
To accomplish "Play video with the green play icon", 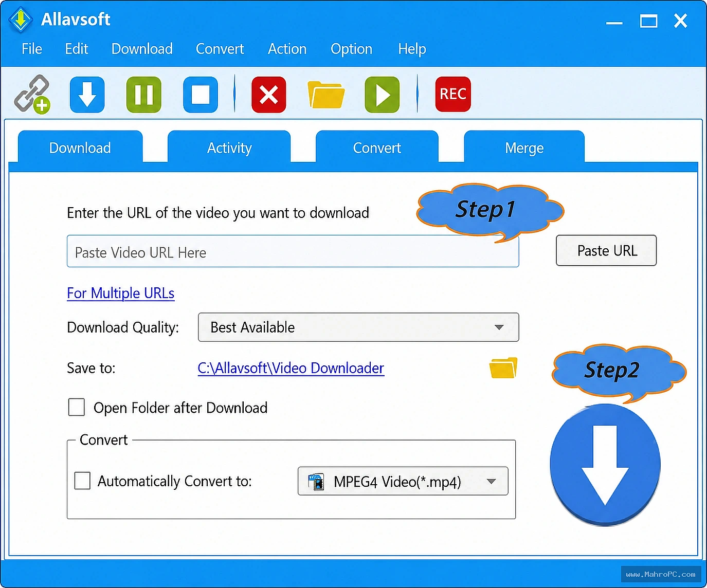I will click(x=382, y=95).
